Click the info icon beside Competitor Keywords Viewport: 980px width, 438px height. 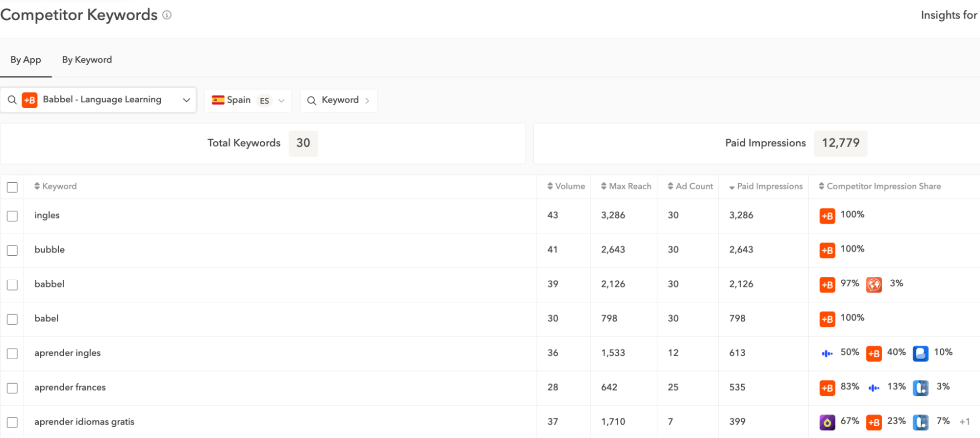[x=167, y=15]
